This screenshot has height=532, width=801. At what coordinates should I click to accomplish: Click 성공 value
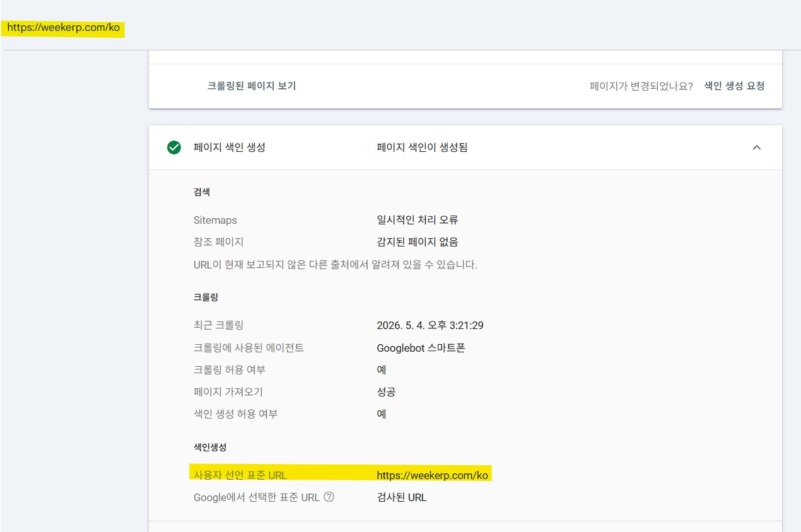pos(386,392)
